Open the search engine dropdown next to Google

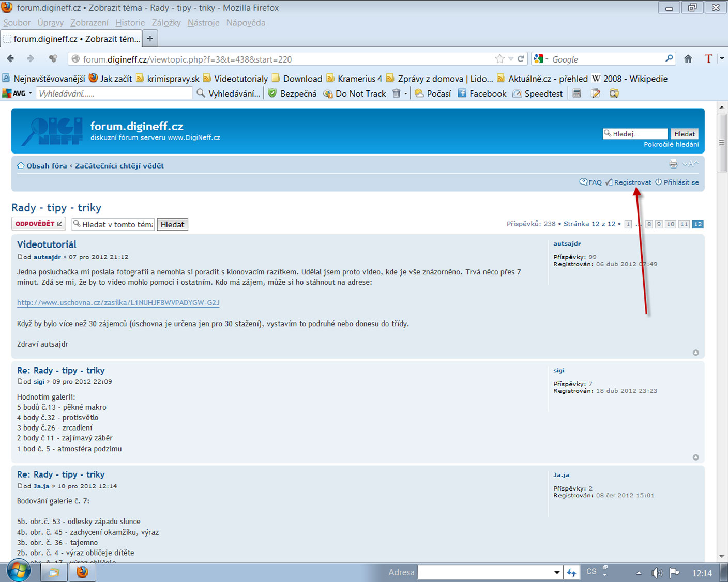coord(541,59)
